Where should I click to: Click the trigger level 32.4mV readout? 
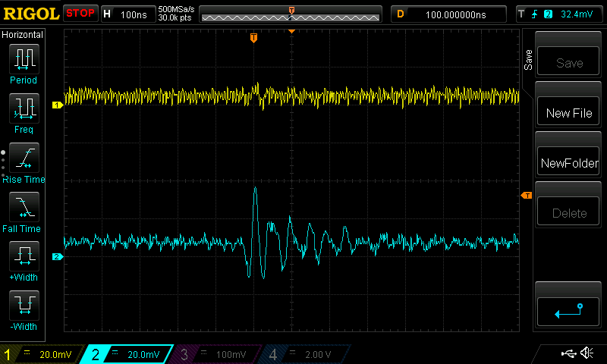(x=577, y=14)
